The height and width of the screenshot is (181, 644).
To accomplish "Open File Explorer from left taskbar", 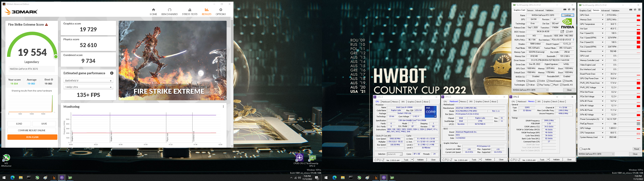I will (21, 178).
